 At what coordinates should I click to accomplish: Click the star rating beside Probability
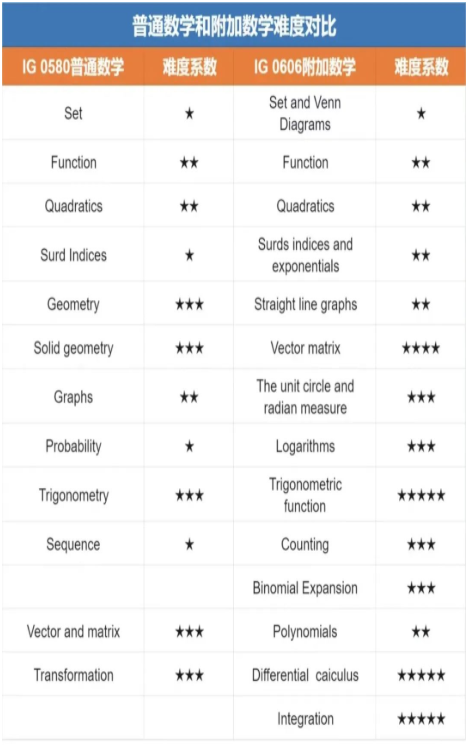[x=189, y=446]
